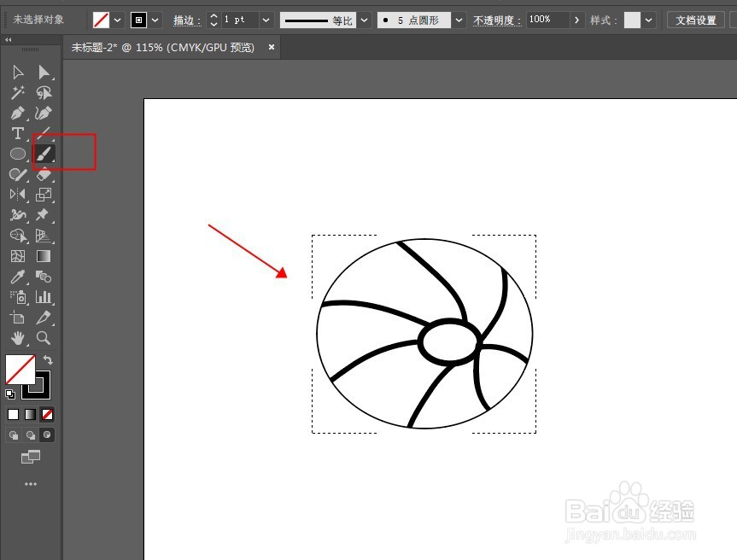The width and height of the screenshot is (737, 560).
Task: Change the screen mode
Action: click(x=31, y=457)
